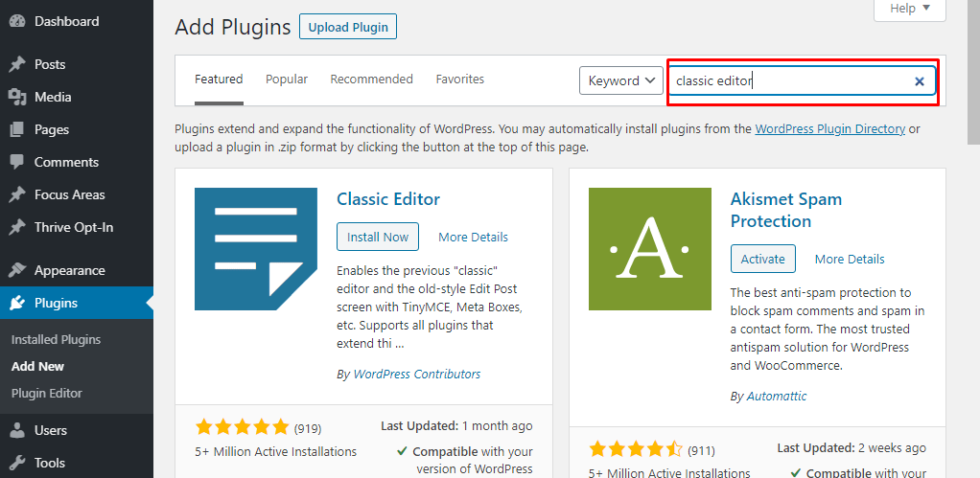980x478 pixels.
Task: Click the Add Plugins page heading
Action: click(232, 28)
